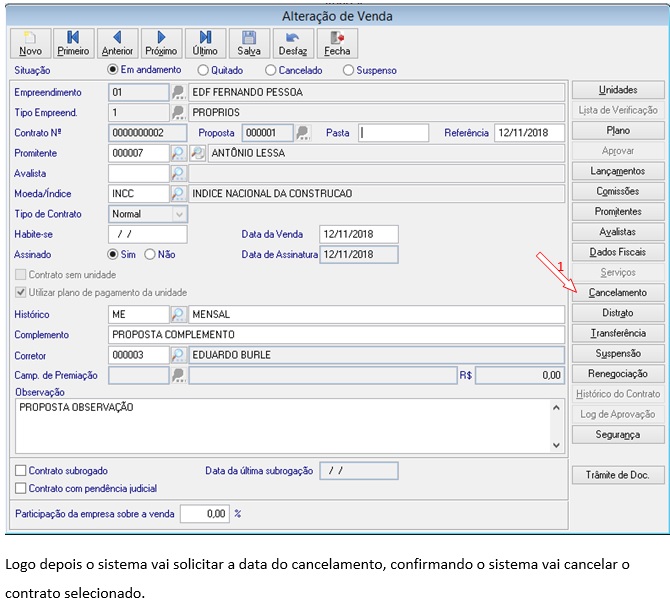Click the Transferência button
Screen dimensions: 670x607
tap(618, 333)
